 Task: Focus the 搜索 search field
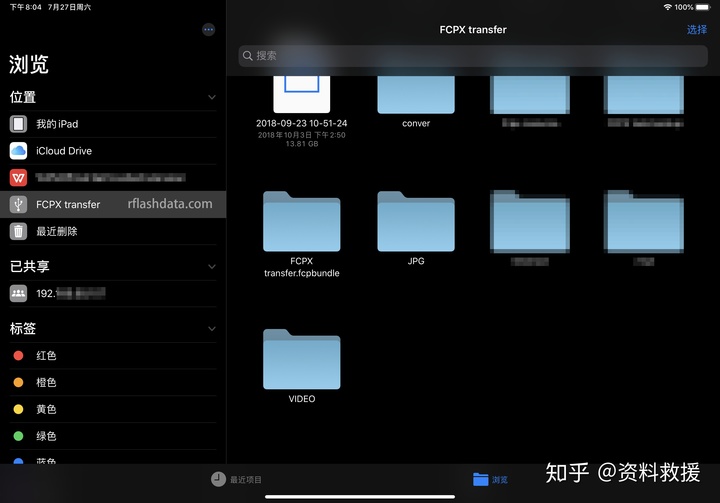[473, 56]
